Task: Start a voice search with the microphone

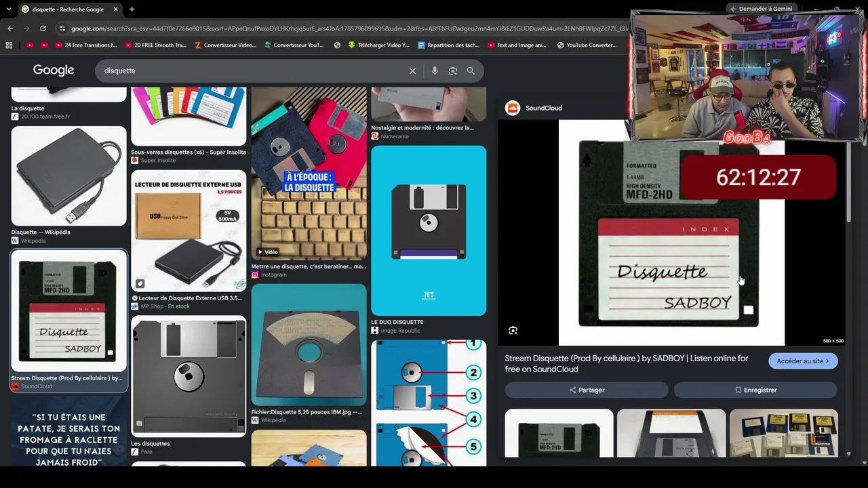Action: coord(435,70)
